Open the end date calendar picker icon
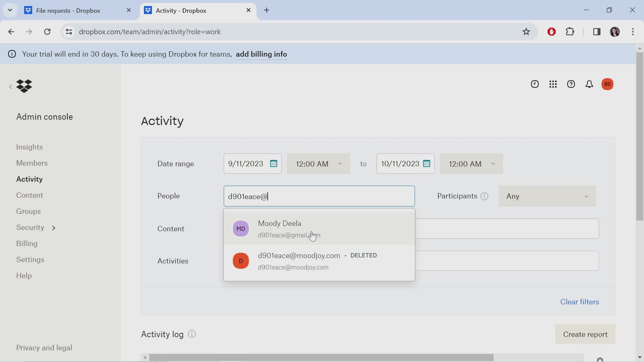 (x=427, y=164)
